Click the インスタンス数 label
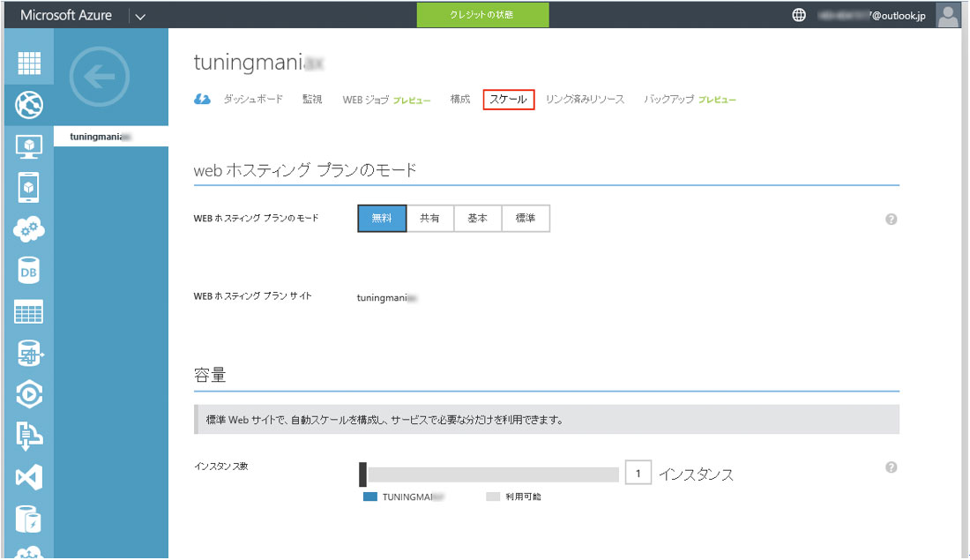 click(220, 466)
